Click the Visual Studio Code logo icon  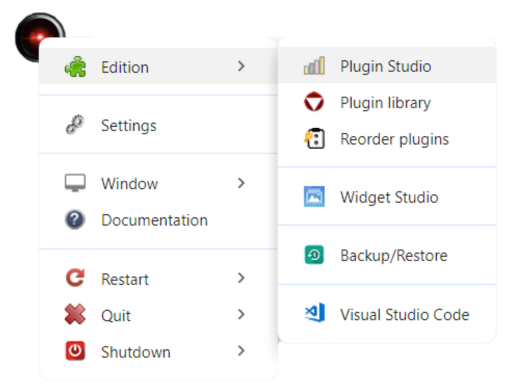click(x=315, y=313)
